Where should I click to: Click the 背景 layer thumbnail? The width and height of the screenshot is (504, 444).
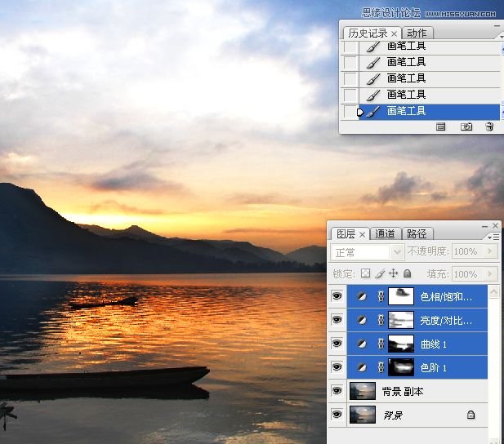coord(362,415)
